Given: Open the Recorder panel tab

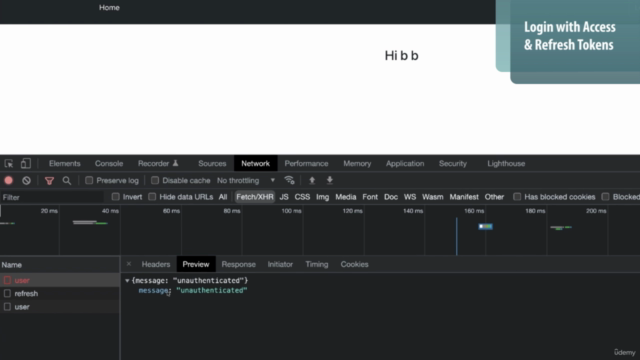Looking at the screenshot, I should 158,164.
